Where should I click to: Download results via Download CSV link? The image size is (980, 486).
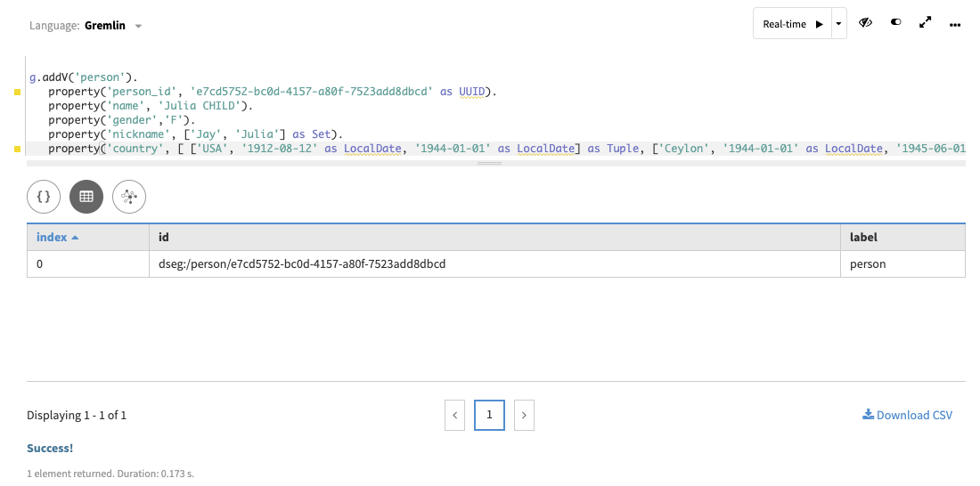907,415
